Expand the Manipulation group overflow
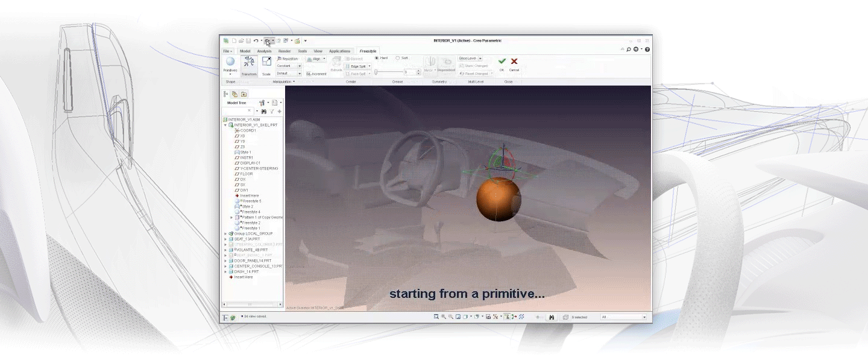 (x=294, y=81)
